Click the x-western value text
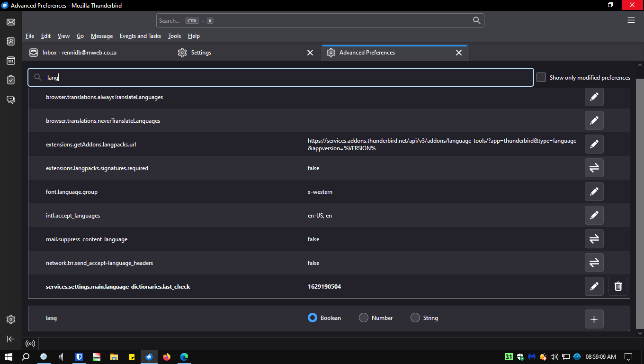This screenshot has width=644, height=364. [320, 192]
